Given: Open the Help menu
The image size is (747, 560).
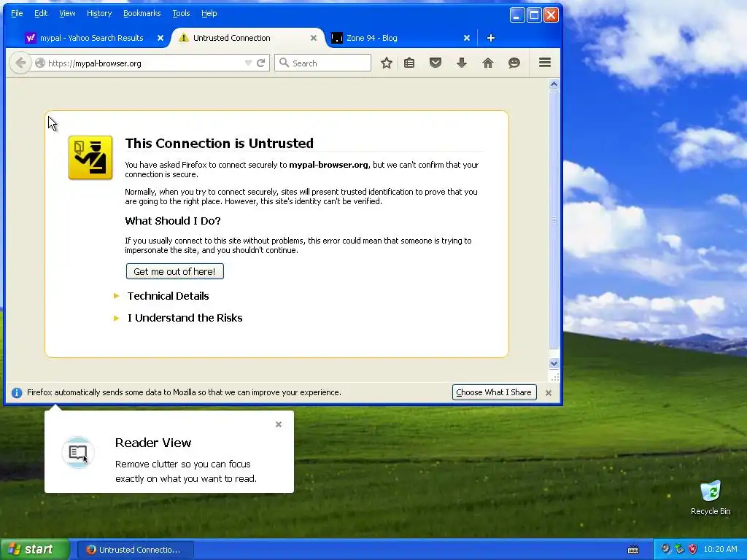Looking at the screenshot, I should pos(209,13).
